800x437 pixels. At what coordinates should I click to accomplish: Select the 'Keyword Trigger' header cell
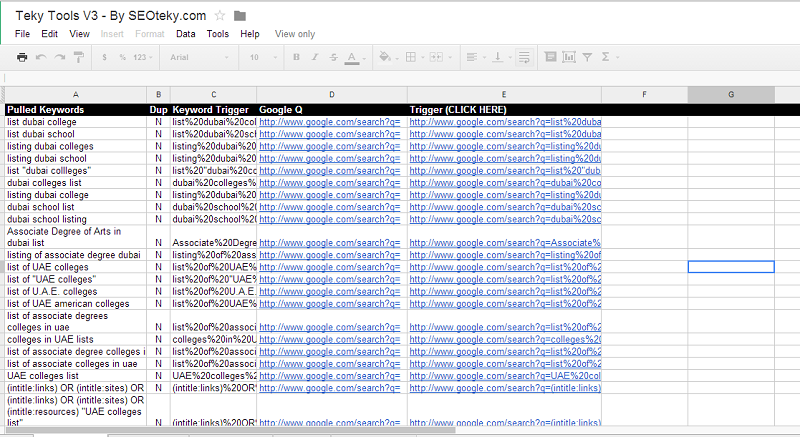[x=213, y=110]
